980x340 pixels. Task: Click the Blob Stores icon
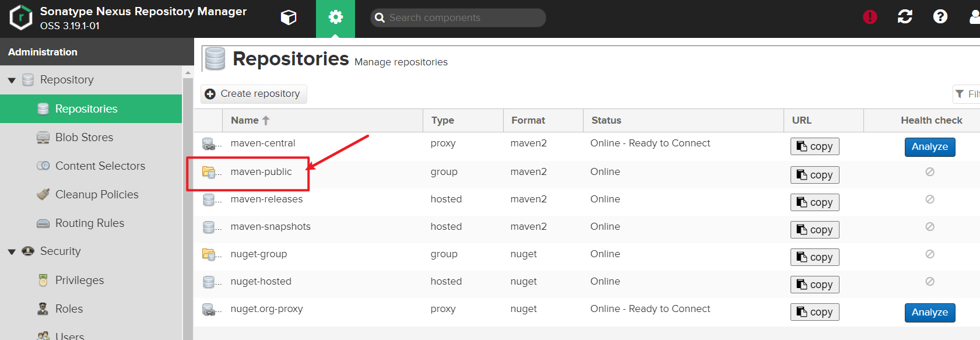pyautogui.click(x=43, y=138)
